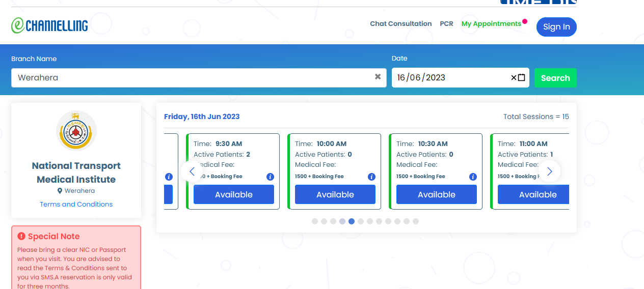The image size is (644, 289).
Task: Open Chat Consultation page
Action: pos(401,23)
